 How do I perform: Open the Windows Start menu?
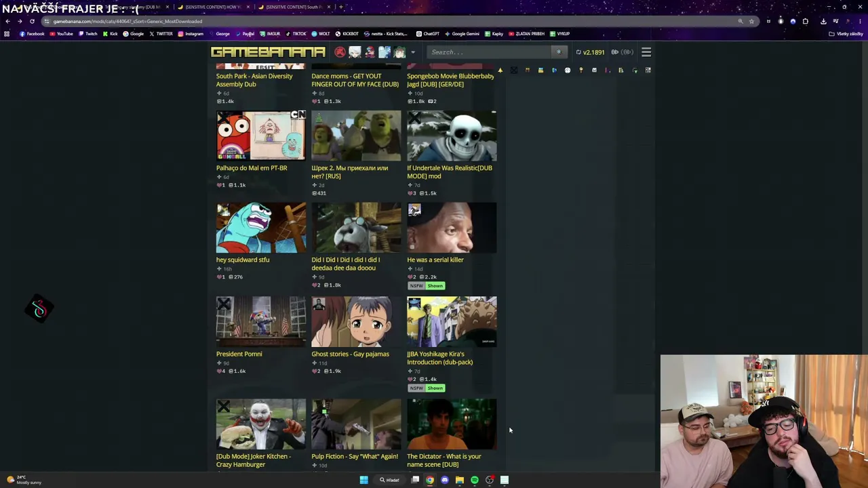364,480
